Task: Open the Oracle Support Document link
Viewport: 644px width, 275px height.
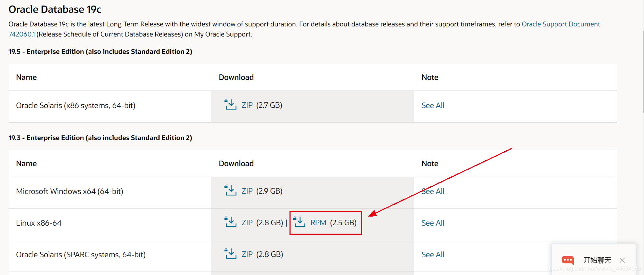Action: click(561, 24)
